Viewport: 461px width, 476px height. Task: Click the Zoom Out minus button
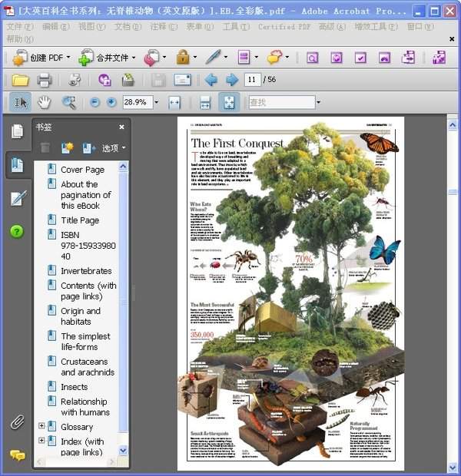click(x=95, y=102)
